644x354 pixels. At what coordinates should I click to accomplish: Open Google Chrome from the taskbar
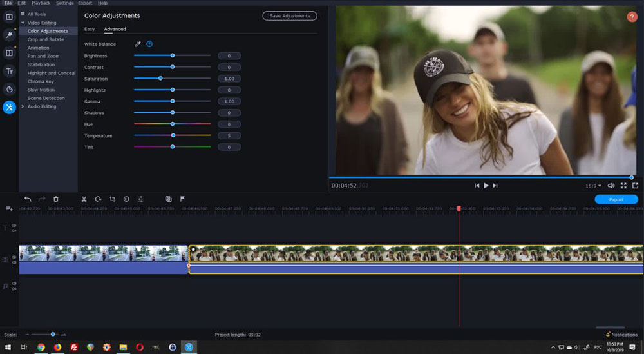pyautogui.click(x=41, y=348)
